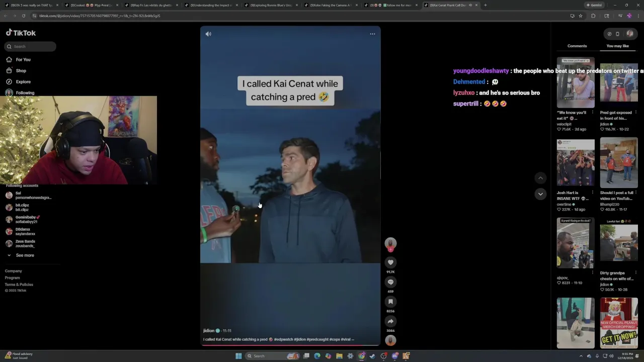Image resolution: width=644 pixels, height=362 pixels.
Task: Bookmark the page with the address bar star
Action: 581,16
